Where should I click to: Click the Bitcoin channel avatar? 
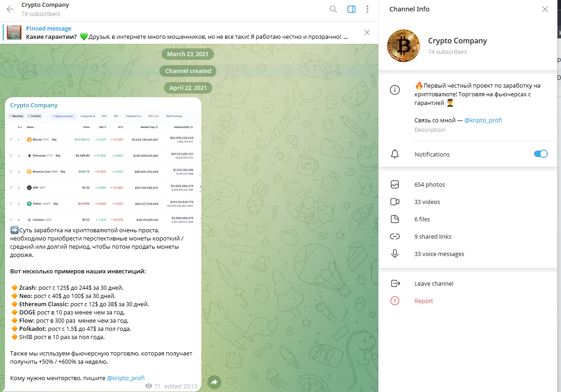click(404, 46)
